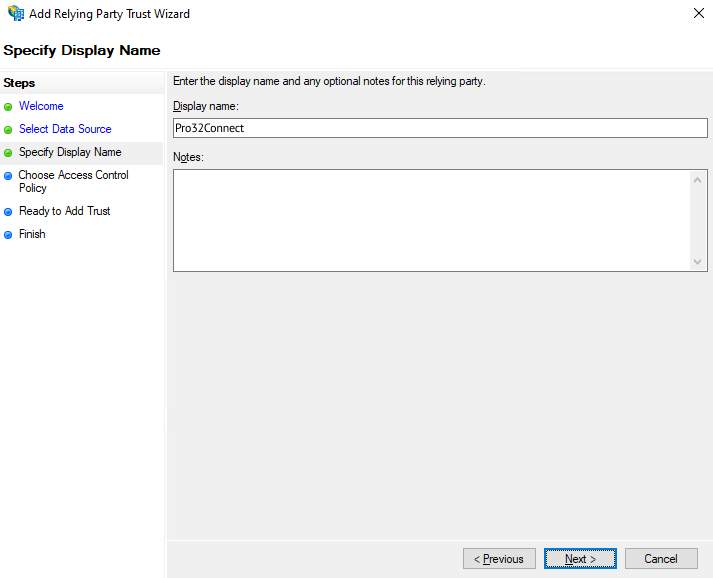Click the Notes scrollbar up arrow
The image size is (713, 578).
pyautogui.click(x=698, y=180)
